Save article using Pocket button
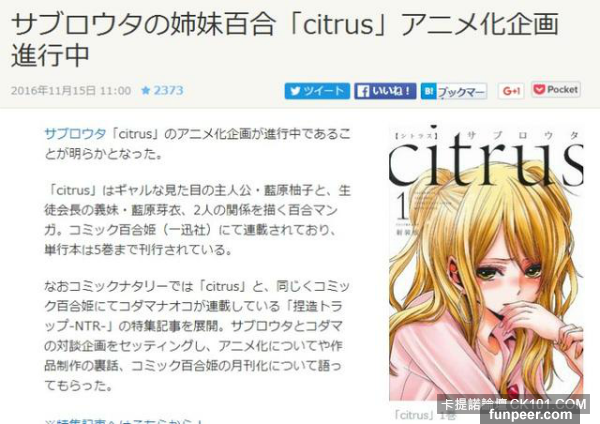The height and width of the screenshot is (424, 600). tap(556, 90)
